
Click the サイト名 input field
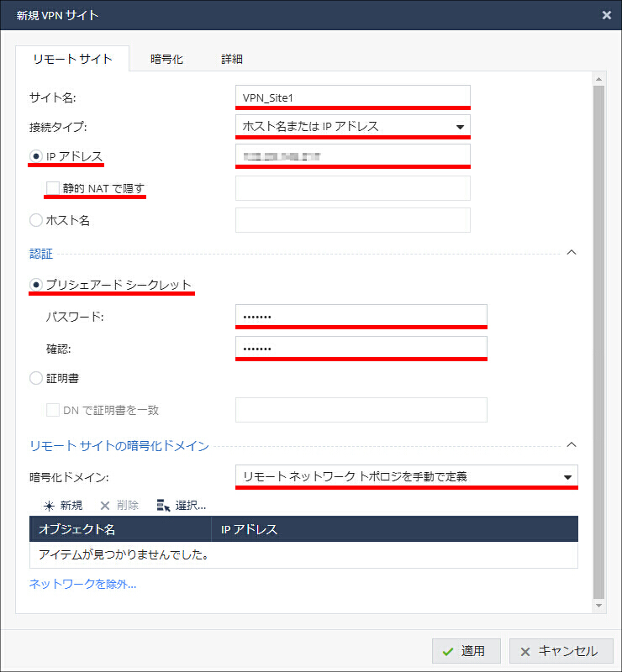(x=353, y=97)
